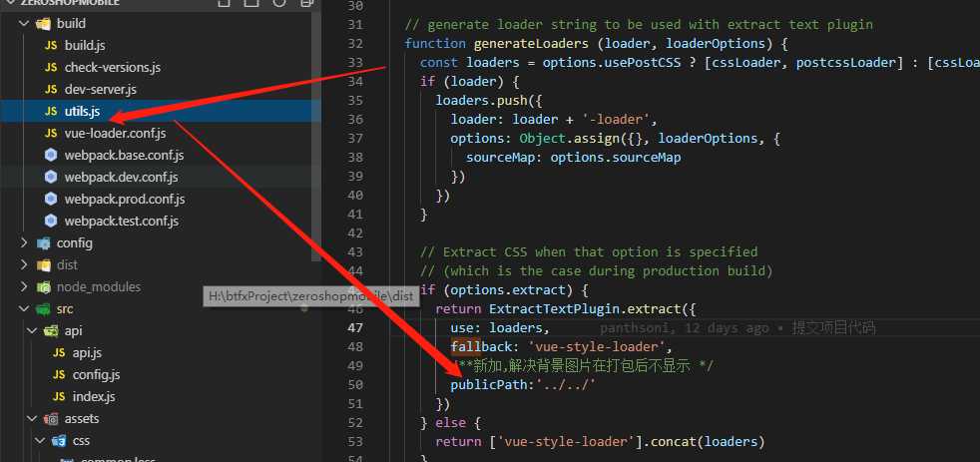Click 'loaders.push({' on line 35
This screenshot has height=462, width=980.
tap(489, 101)
